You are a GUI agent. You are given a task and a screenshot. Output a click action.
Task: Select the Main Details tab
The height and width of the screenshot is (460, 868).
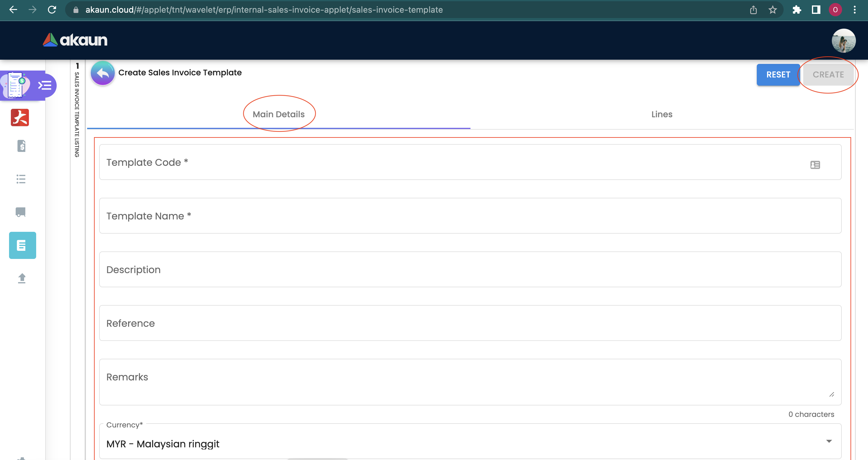278,114
